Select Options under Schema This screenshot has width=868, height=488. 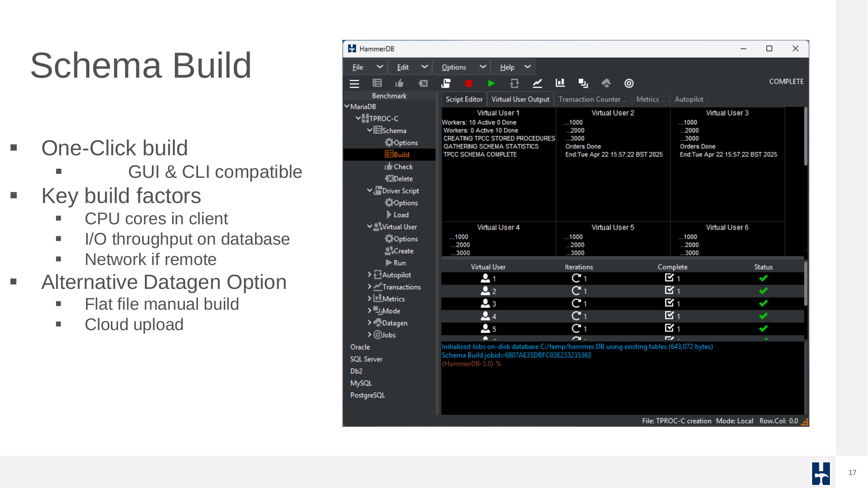point(401,143)
